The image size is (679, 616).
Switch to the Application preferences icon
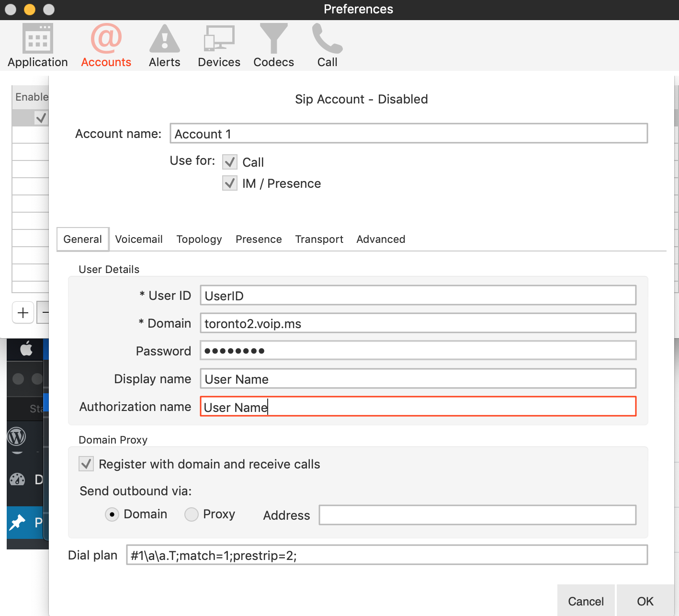tap(37, 46)
